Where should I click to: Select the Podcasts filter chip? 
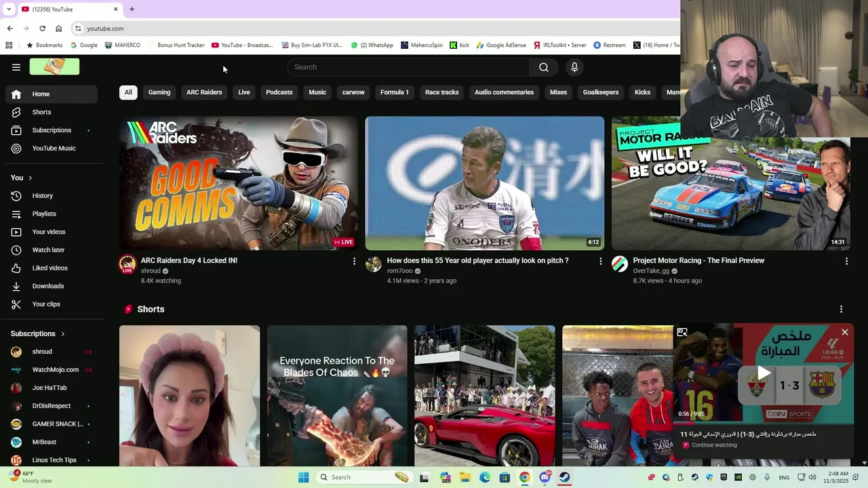coord(279,92)
